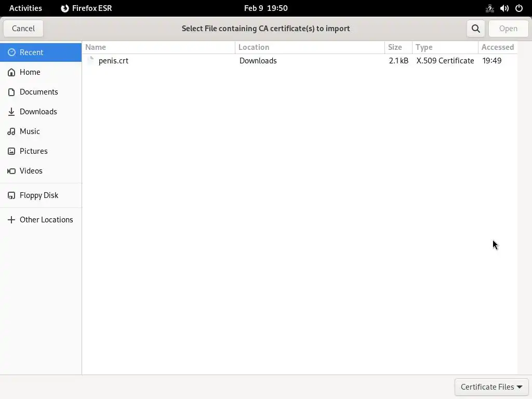Click the 19:49 accessed time cell

(x=492, y=61)
